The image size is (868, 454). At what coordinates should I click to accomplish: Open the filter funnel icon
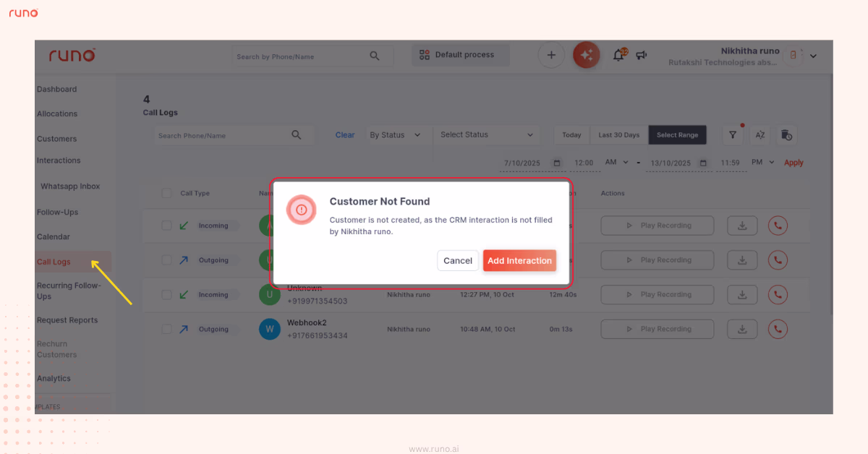pyautogui.click(x=733, y=134)
